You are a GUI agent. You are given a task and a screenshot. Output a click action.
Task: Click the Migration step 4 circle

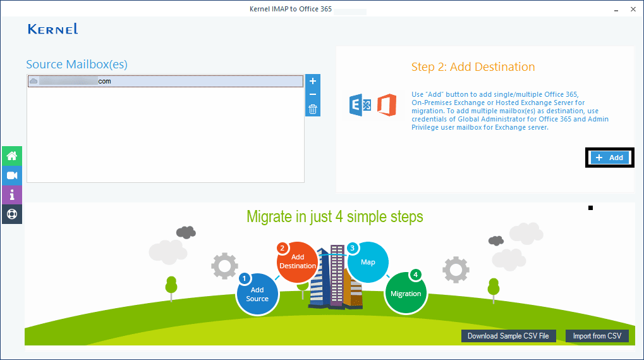[x=406, y=292]
